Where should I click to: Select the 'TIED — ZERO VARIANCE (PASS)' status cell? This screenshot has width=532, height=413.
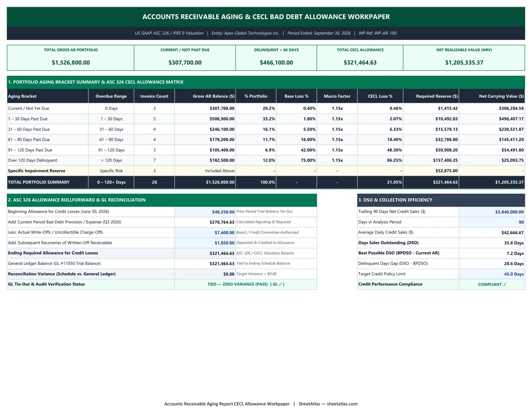(246, 284)
